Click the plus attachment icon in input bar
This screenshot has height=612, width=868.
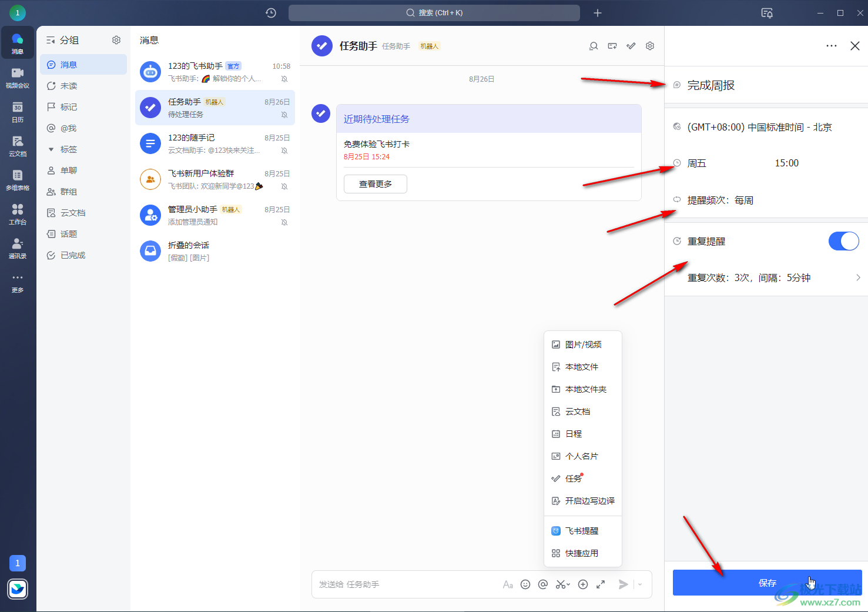(x=583, y=584)
